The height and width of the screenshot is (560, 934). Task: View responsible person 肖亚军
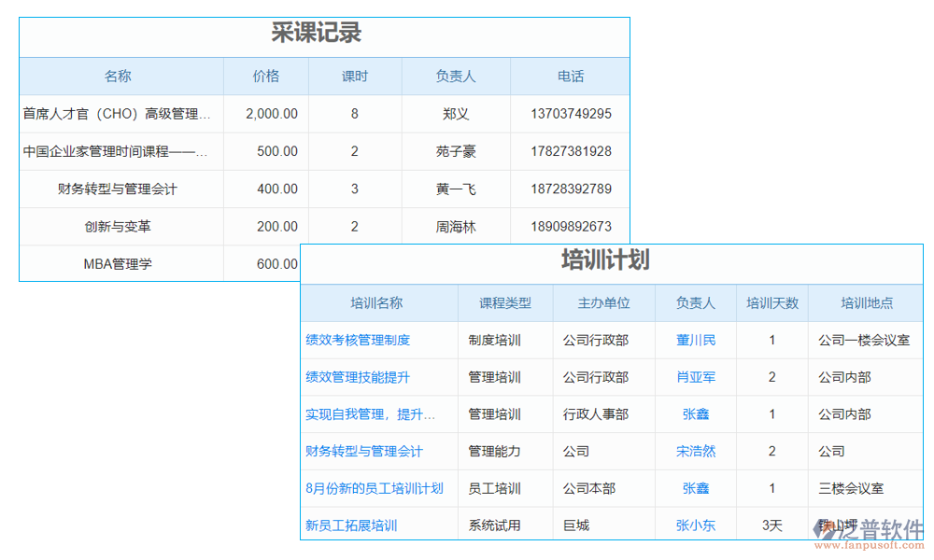(x=695, y=377)
